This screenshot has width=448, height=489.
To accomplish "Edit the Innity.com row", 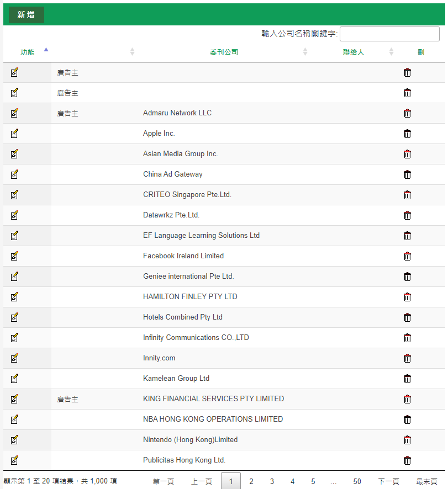I will pyautogui.click(x=14, y=358).
